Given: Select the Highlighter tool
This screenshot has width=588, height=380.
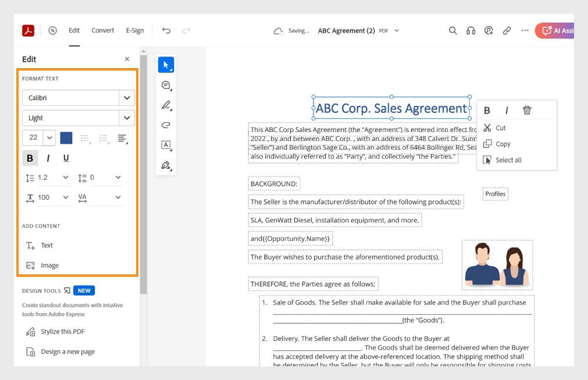Looking at the screenshot, I should (x=166, y=105).
